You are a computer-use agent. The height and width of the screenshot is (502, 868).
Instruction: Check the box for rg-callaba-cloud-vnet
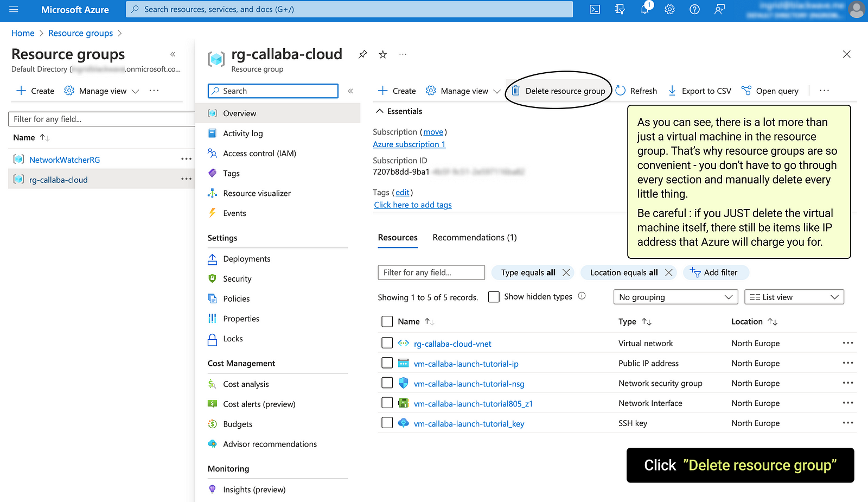387,343
